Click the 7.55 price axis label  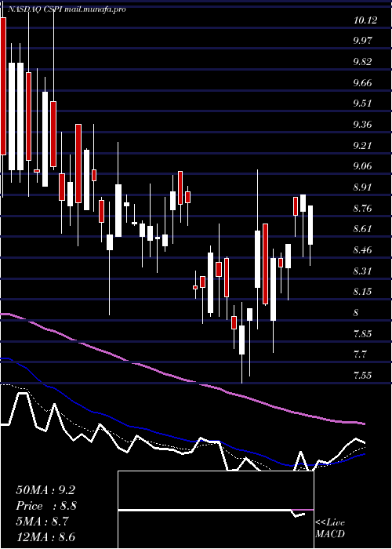364,376
